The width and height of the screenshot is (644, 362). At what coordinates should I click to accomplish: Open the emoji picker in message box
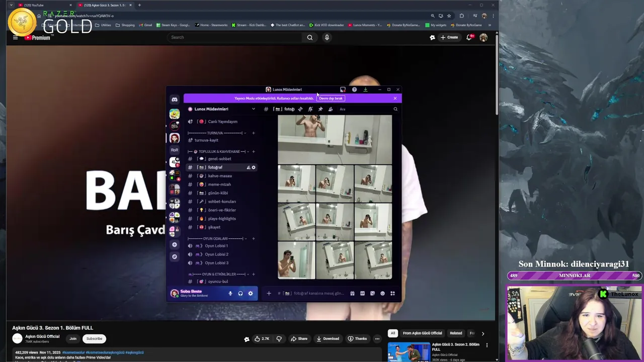[382, 293]
